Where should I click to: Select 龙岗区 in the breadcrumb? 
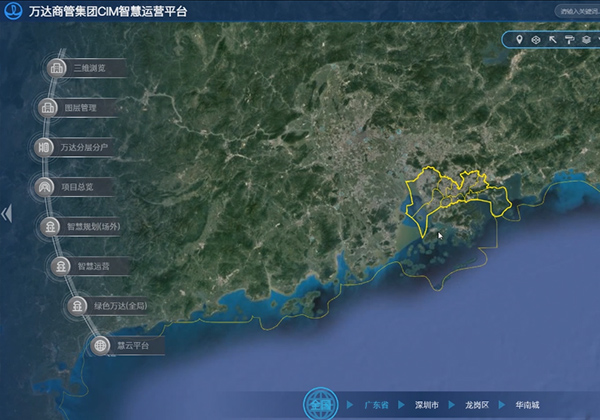(x=477, y=405)
